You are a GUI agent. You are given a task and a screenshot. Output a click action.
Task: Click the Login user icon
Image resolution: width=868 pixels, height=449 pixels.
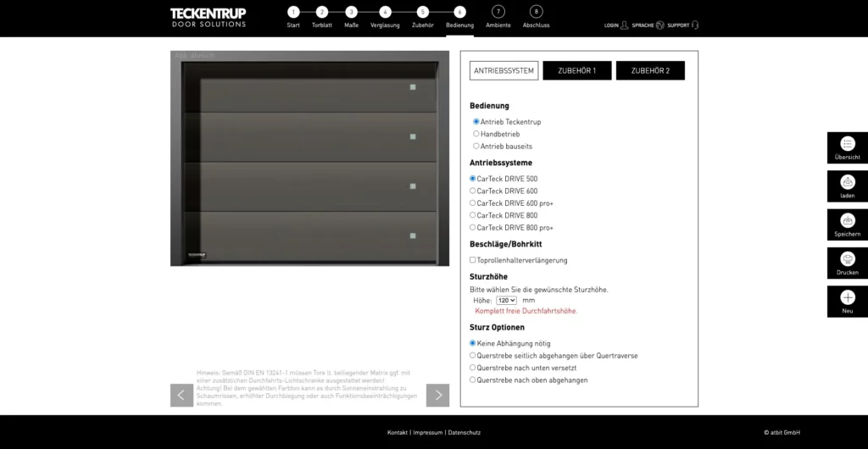click(x=624, y=25)
